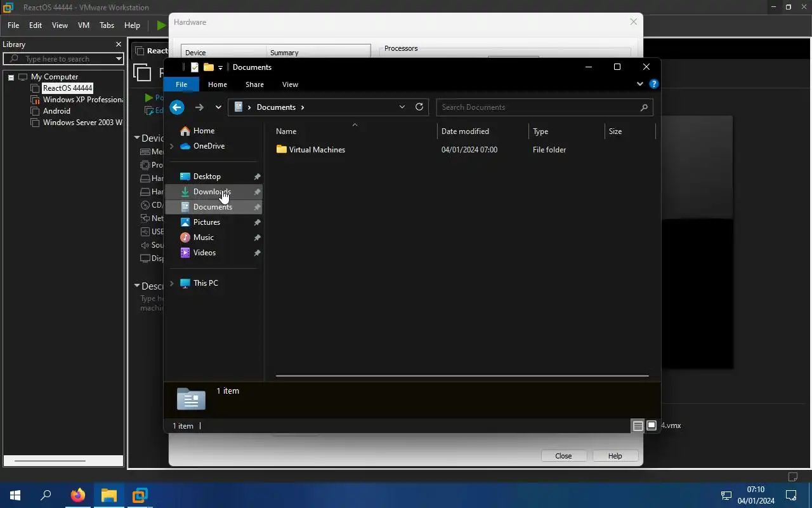The width and height of the screenshot is (812, 508).
Task: Switch to the Share ribbon tab
Action: coord(254,84)
